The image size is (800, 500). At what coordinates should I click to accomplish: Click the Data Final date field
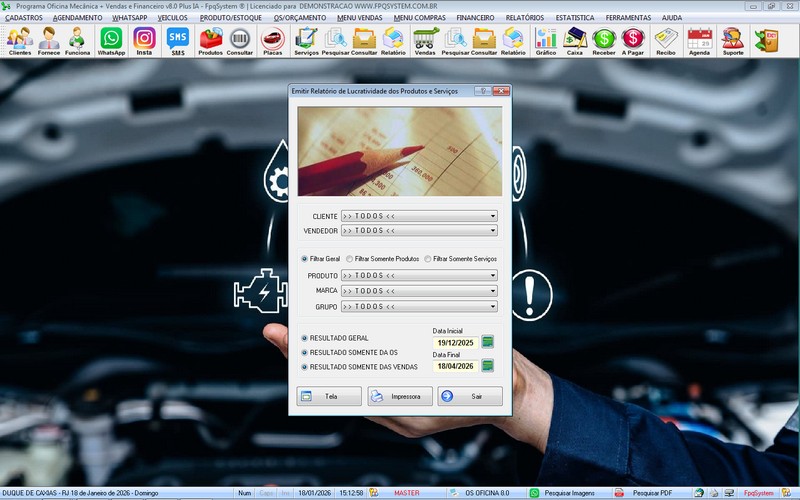click(455, 366)
